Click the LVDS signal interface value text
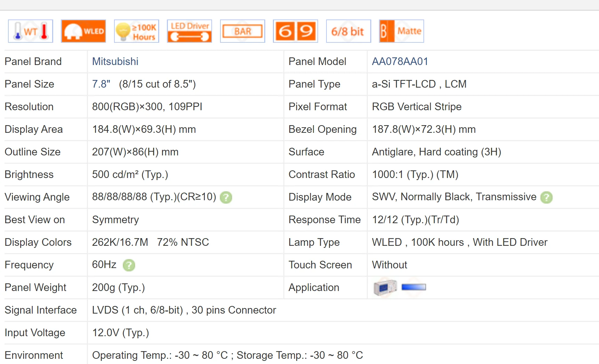 pyautogui.click(x=184, y=310)
